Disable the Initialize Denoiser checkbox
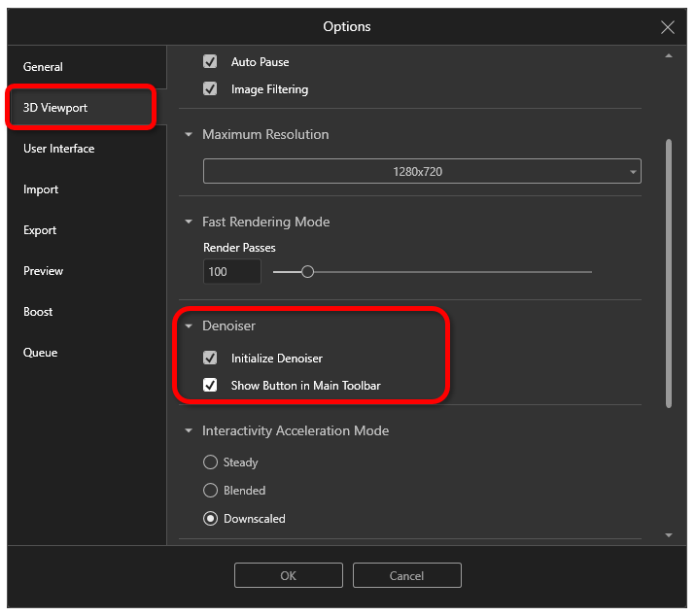696x616 pixels. click(210, 358)
